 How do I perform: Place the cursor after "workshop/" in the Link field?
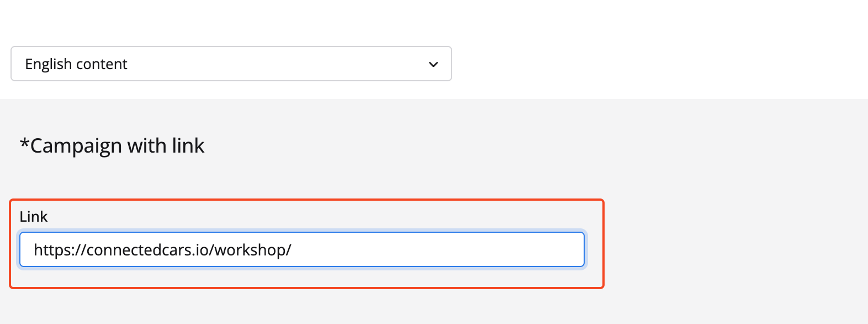click(x=292, y=250)
